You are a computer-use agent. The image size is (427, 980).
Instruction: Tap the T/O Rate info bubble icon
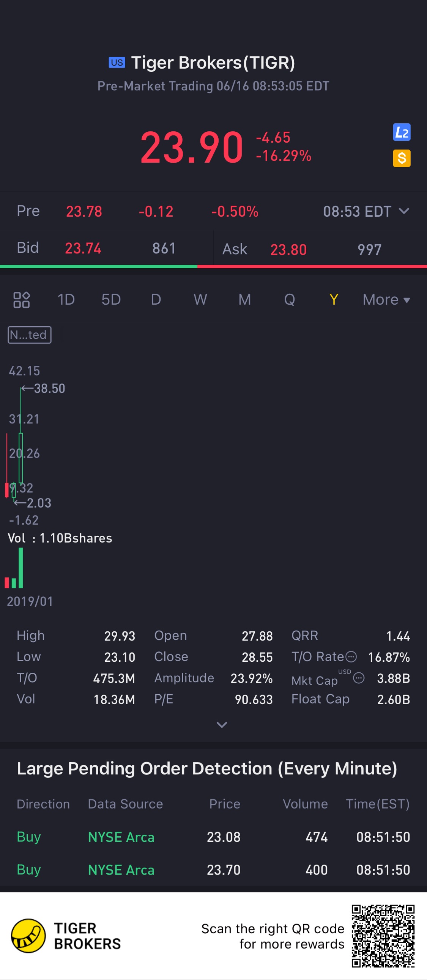pos(351,657)
